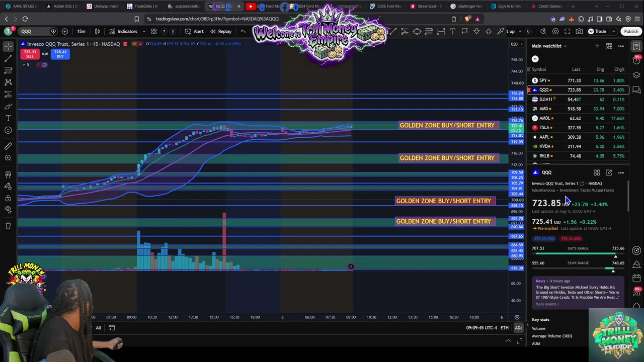Change the 15m chart interval

[x=81, y=31]
